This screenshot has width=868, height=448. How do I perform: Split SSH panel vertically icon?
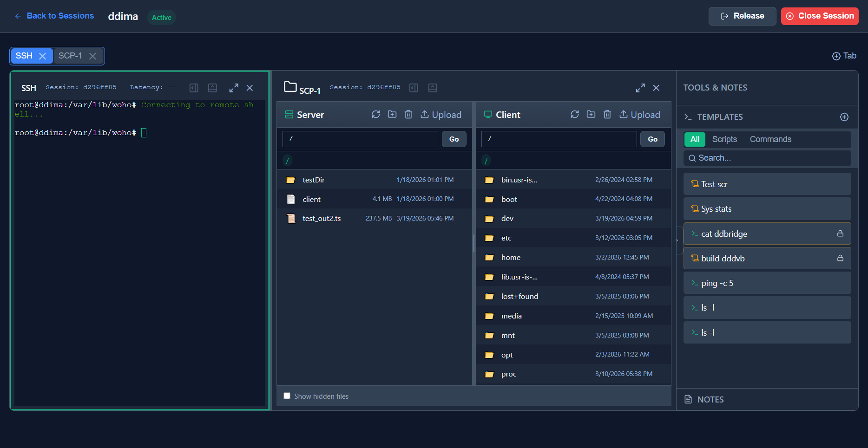coord(194,88)
